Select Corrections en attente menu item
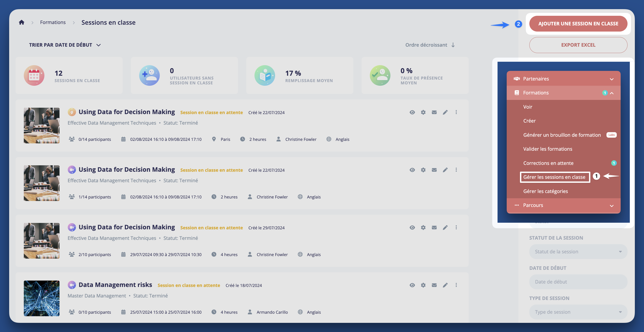 coord(548,163)
